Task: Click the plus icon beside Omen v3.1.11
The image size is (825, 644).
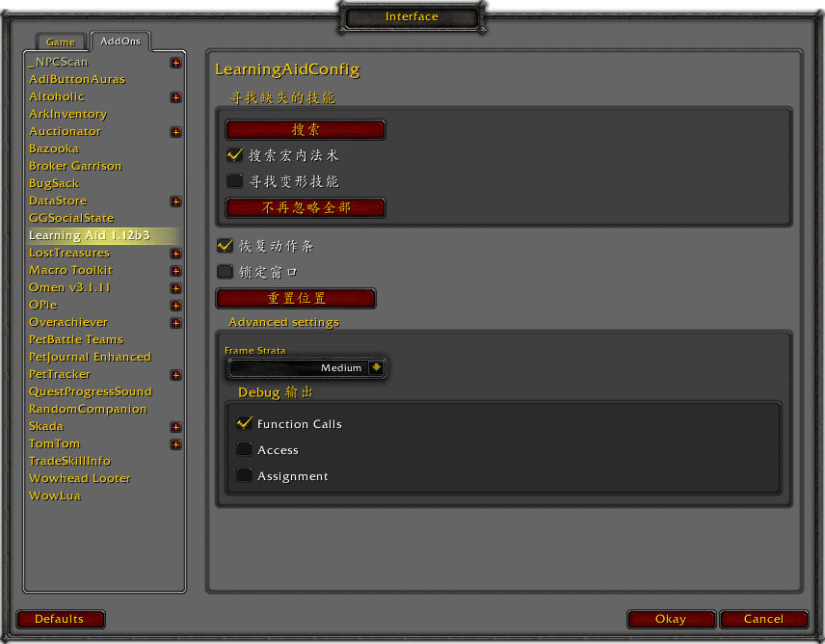Action: click(x=175, y=288)
